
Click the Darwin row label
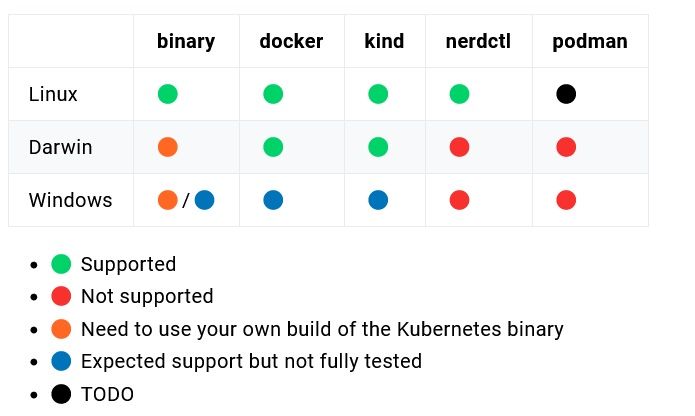(x=61, y=147)
